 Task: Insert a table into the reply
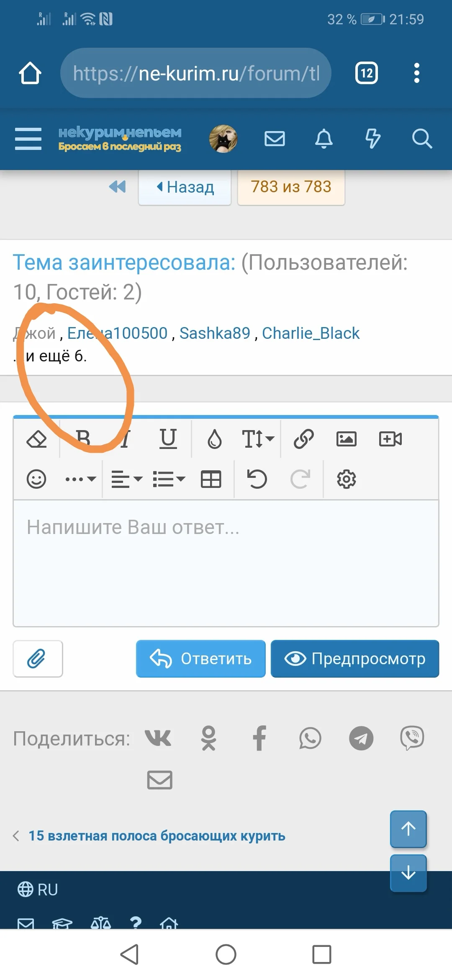point(211,479)
